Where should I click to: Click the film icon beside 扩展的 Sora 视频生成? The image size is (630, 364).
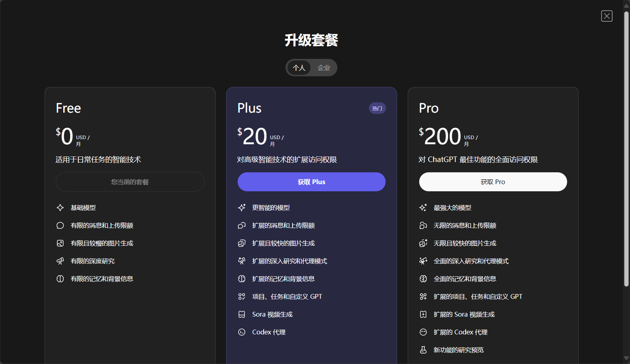click(x=423, y=314)
